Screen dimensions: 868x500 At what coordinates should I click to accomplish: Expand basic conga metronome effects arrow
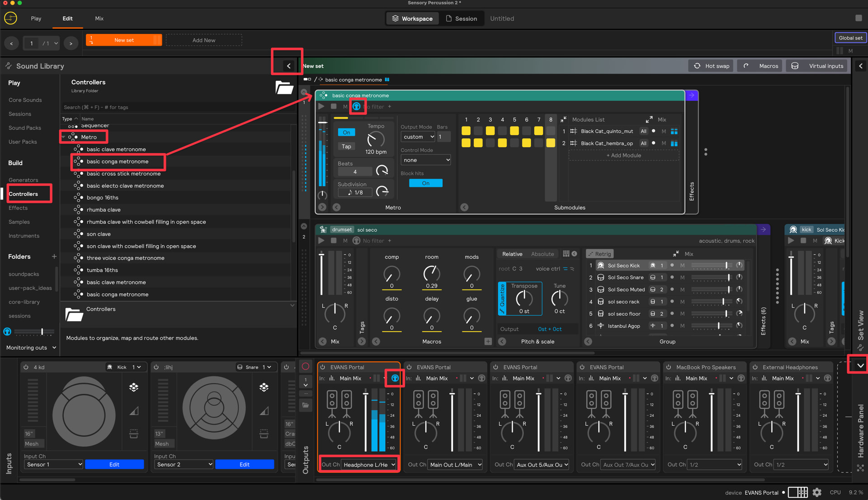[691, 95]
